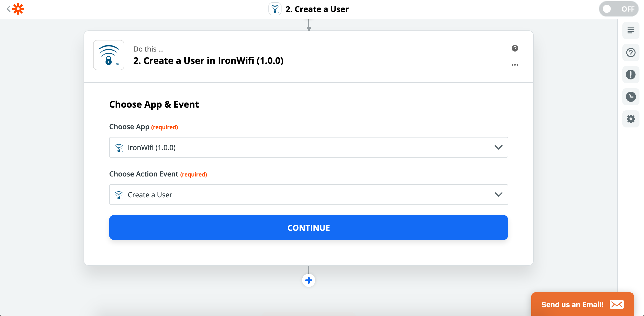The width and height of the screenshot is (644, 316).
Task: Open the Choose Action Event dropdown
Action: click(499, 194)
